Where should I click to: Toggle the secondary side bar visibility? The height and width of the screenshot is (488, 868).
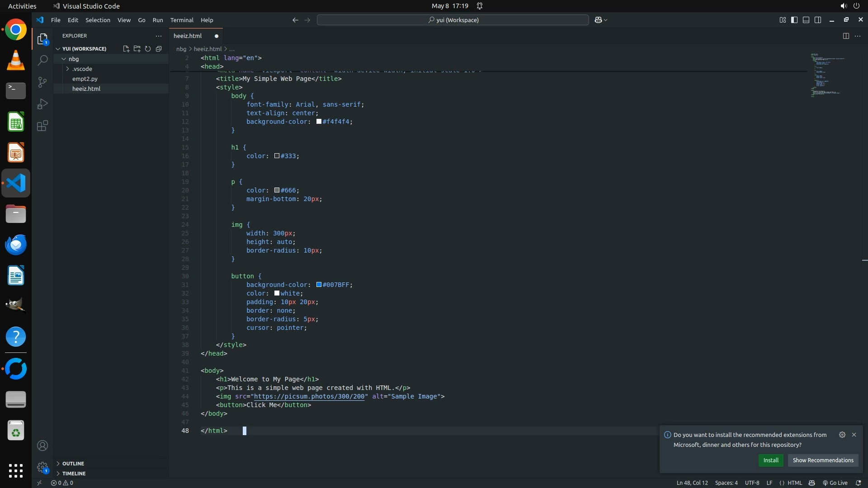coord(818,20)
